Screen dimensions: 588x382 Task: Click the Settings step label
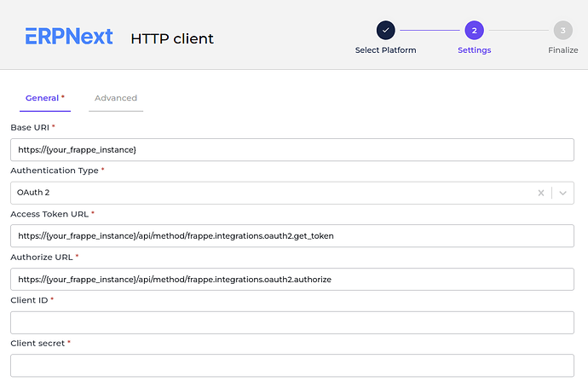pos(475,50)
